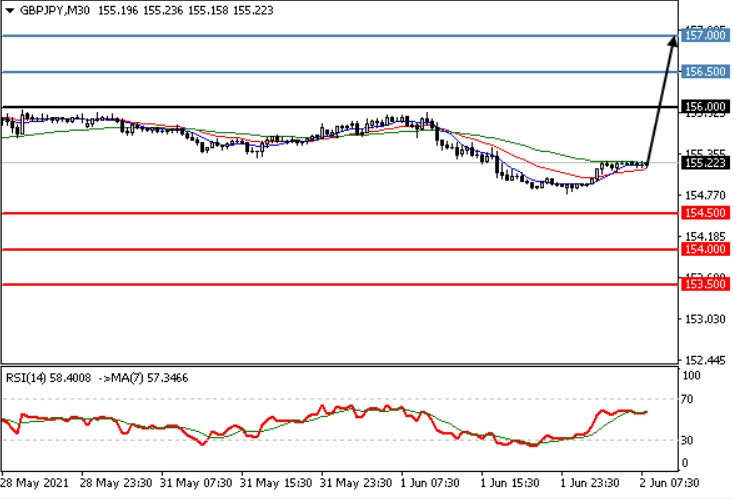This screenshot has height=499, width=733.
Task: Open the GBPJPY,M30 chart dropdown triangle
Action: point(10,10)
